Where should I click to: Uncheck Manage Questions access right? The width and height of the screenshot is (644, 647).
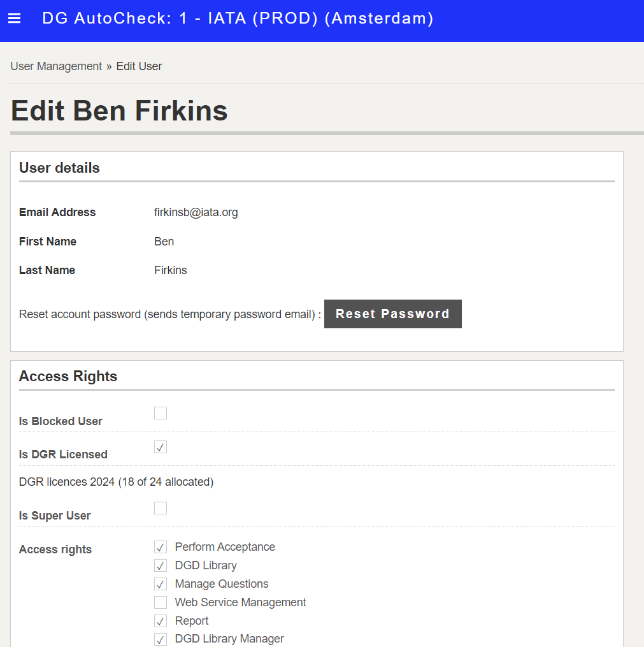click(161, 584)
